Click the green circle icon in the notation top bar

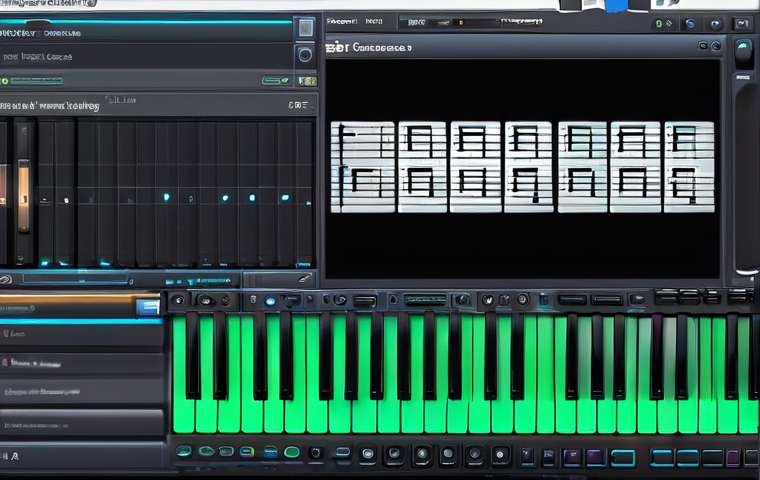[659, 23]
